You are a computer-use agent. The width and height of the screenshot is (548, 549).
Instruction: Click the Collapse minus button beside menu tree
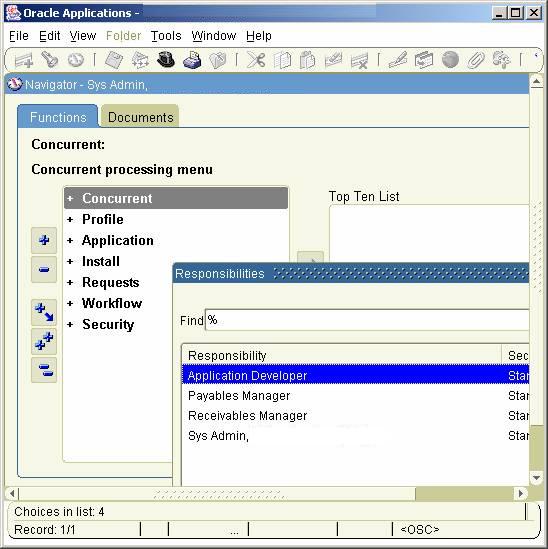click(x=44, y=269)
